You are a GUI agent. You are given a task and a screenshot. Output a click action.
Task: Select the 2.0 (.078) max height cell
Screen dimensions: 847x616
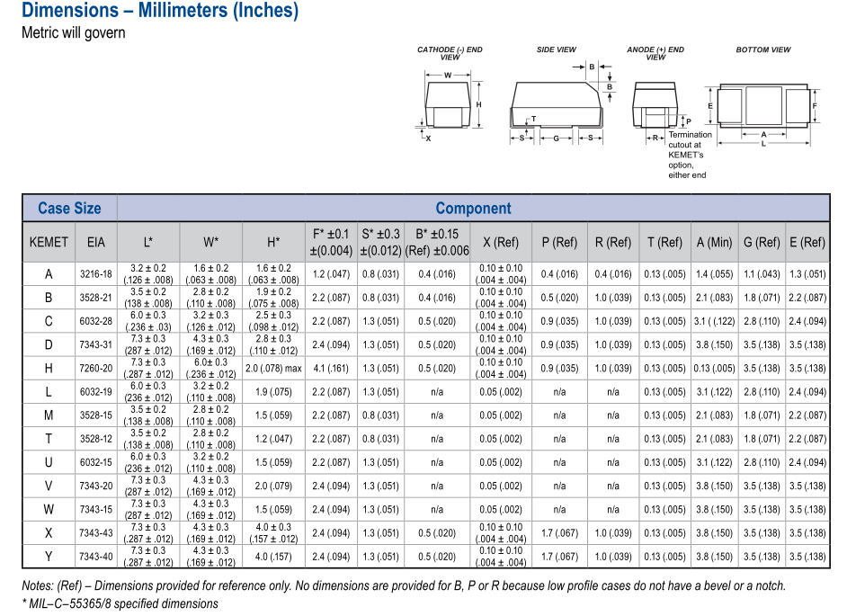273,368
